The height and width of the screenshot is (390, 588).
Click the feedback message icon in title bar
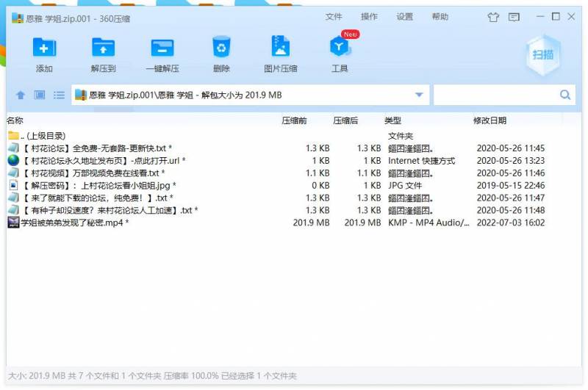(x=514, y=17)
